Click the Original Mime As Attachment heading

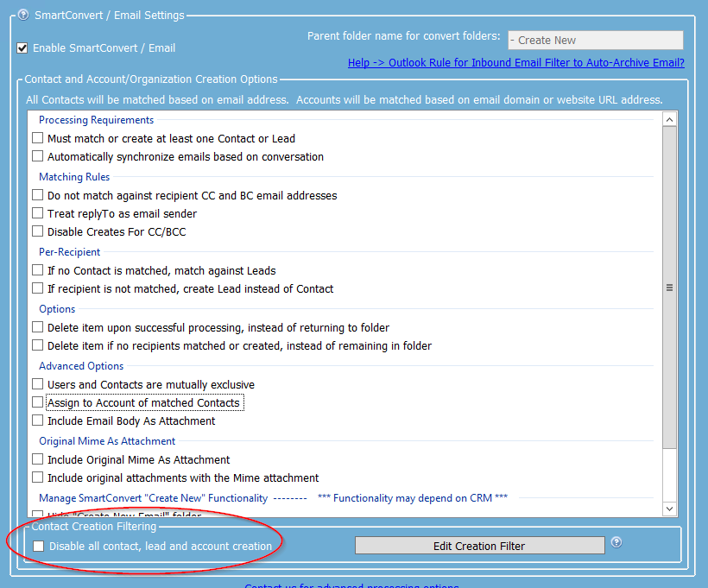click(107, 440)
